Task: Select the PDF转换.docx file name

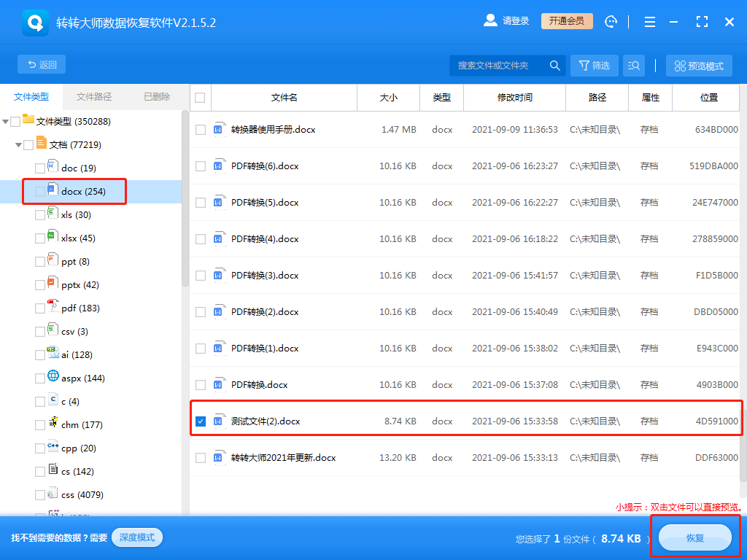Action: point(260,384)
